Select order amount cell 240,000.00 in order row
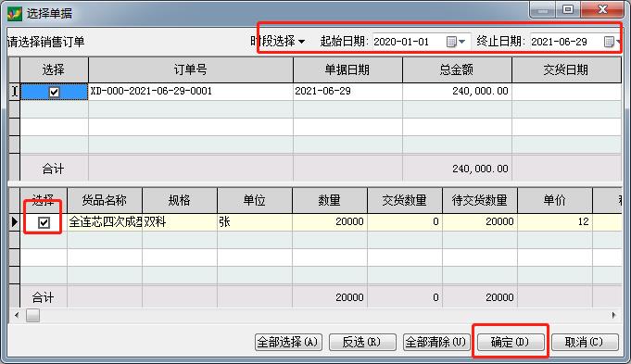Screen dimensions: 631x364 pyautogui.click(x=457, y=92)
